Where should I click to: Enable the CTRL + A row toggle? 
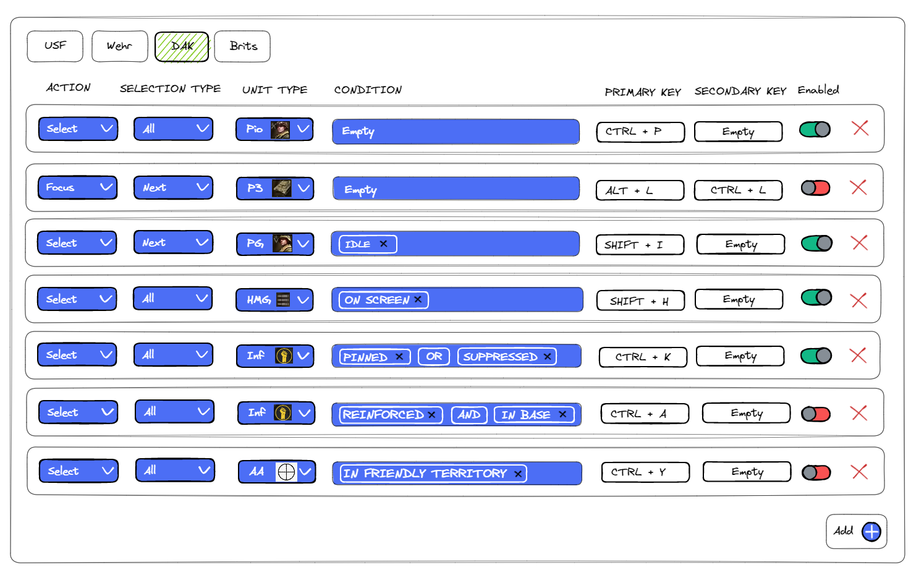tap(816, 414)
